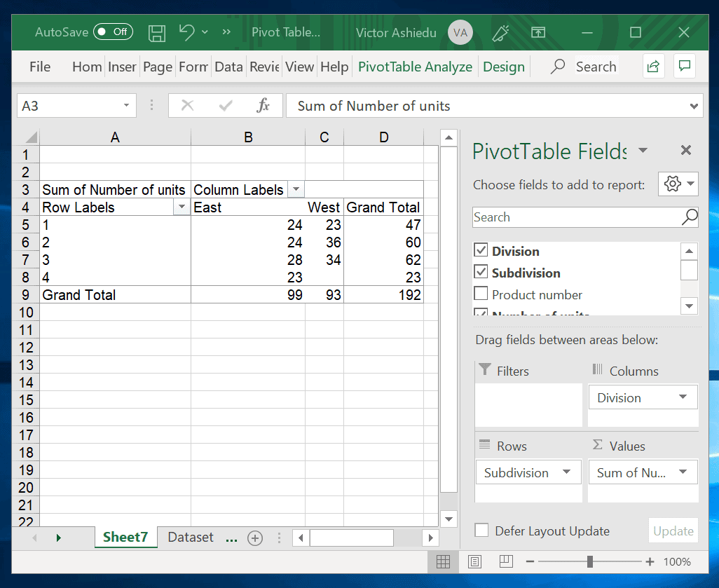The width and height of the screenshot is (719, 588).
Task: Click the formula bar text field
Action: 488,106
